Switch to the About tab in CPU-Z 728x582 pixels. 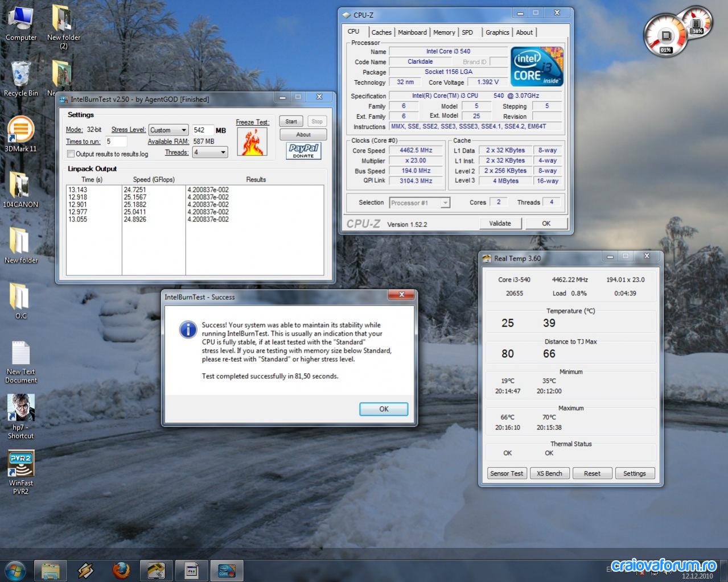(x=524, y=32)
